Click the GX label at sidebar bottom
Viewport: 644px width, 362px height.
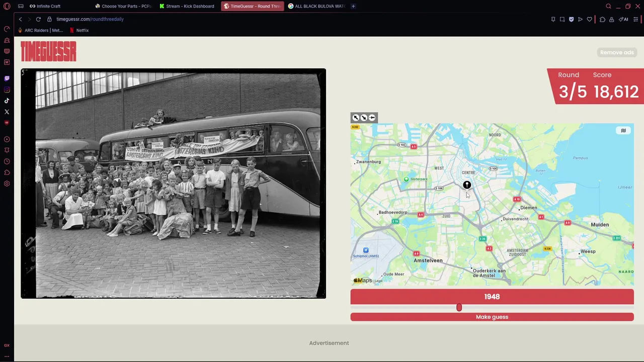point(7,345)
